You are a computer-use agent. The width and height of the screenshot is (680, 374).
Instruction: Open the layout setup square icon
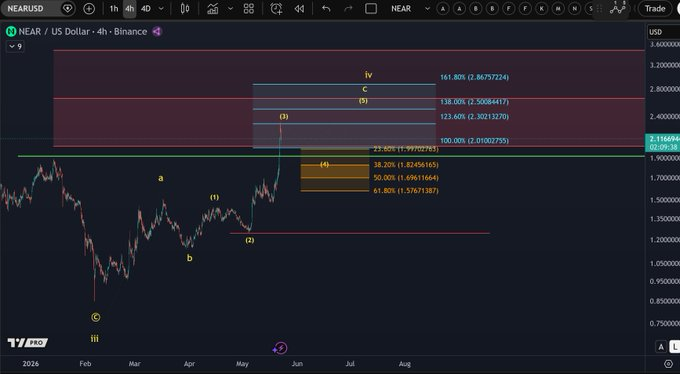click(371, 9)
